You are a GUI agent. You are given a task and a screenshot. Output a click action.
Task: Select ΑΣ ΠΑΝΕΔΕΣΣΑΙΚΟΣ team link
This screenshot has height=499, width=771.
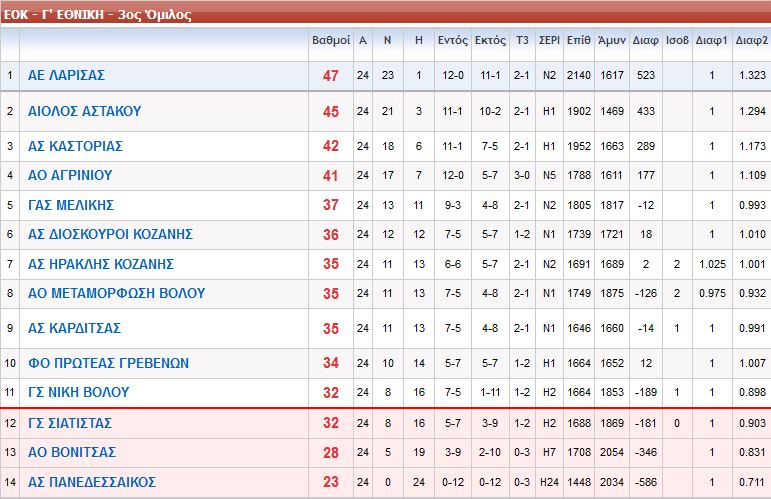[92, 482]
